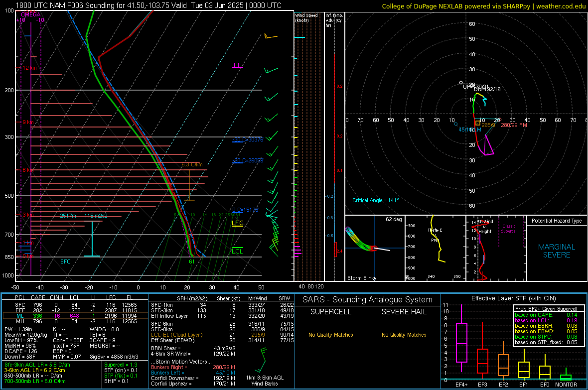The image size is (588, 390).
Task: Click the sounding title with valid time
Action: pos(148,5)
